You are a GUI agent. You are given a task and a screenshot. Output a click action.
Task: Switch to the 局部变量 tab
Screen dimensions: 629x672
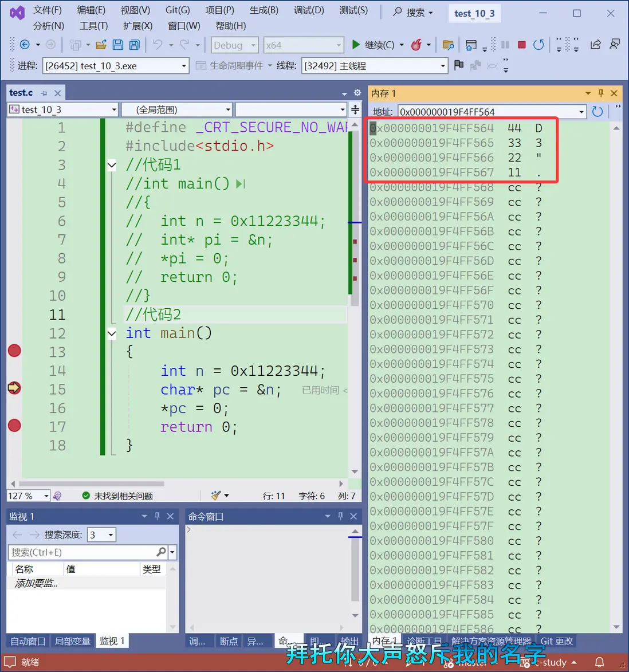[x=72, y=641]
